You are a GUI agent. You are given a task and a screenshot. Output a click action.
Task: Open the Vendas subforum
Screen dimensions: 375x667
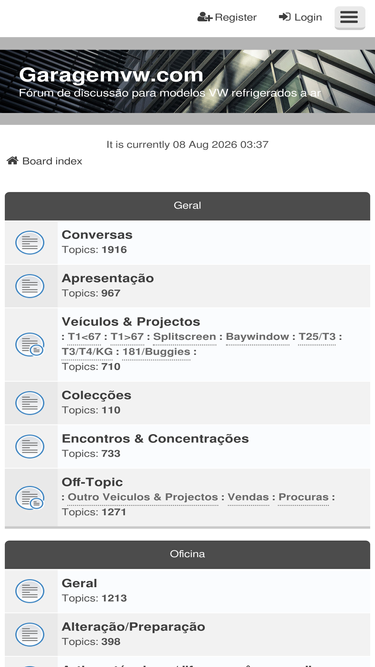248,497
